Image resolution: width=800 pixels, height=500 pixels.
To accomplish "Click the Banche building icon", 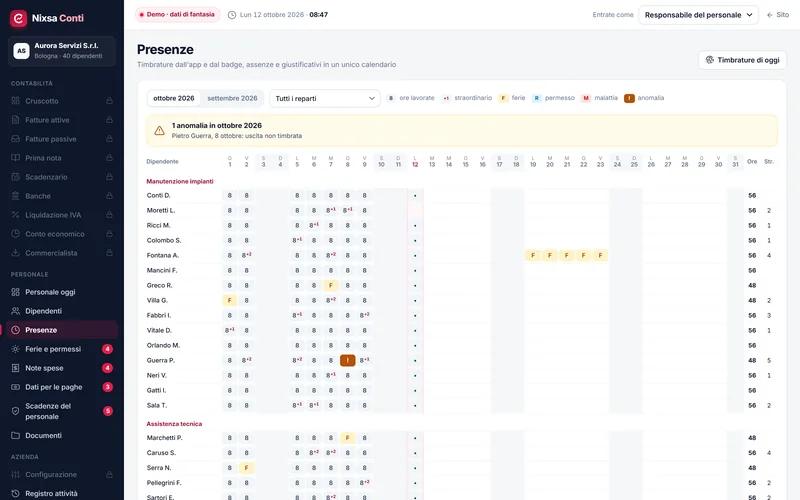I will tap(15, 196).
